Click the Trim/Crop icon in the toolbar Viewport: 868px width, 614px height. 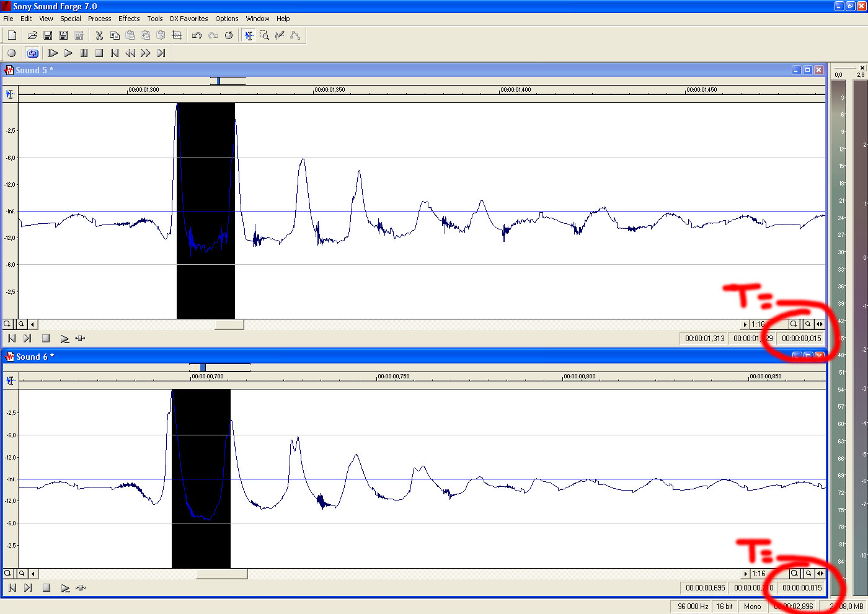click(177, 35)
